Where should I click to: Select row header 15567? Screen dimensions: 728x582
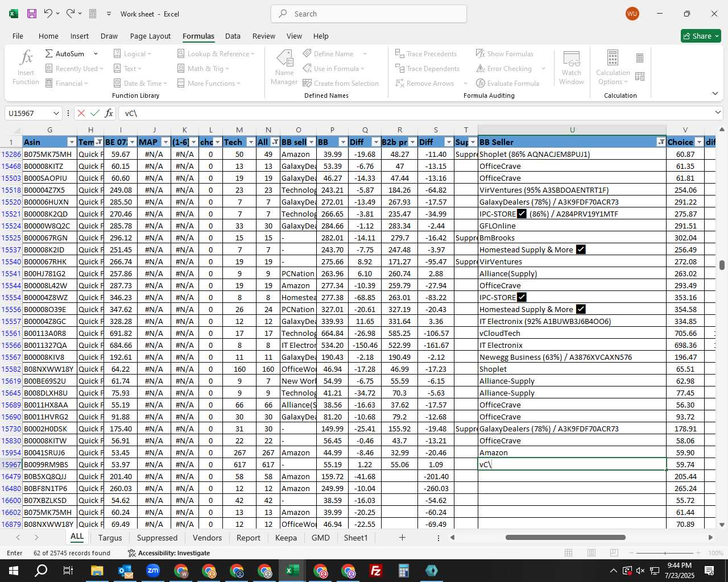11,357
